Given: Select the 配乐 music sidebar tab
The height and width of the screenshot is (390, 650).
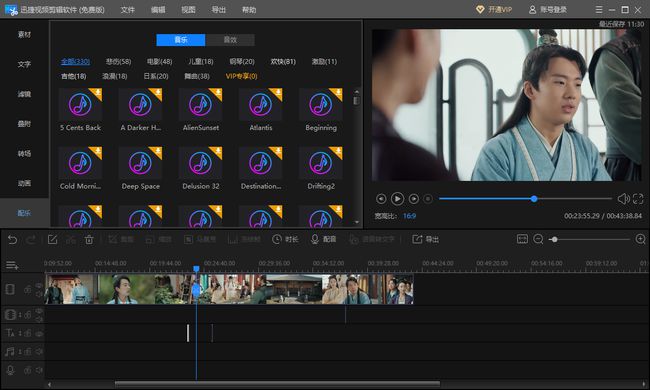Looking at the screenshot, I should click(x=24, y=213).
